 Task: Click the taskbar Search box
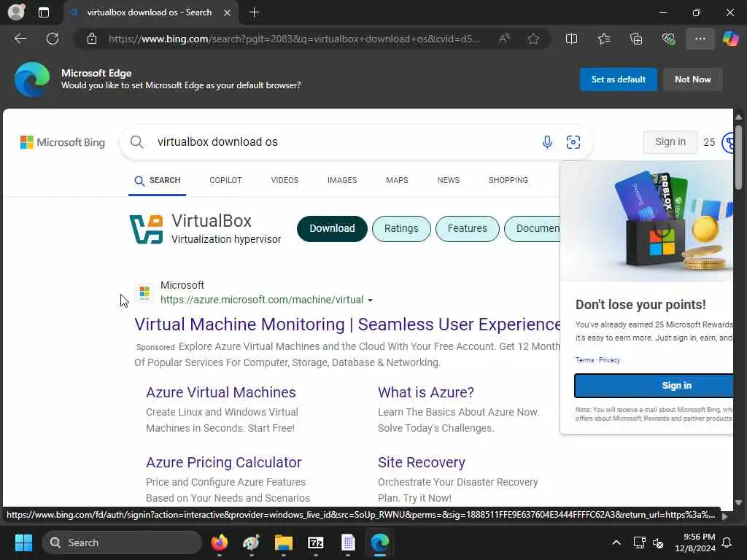coord(122,542)
